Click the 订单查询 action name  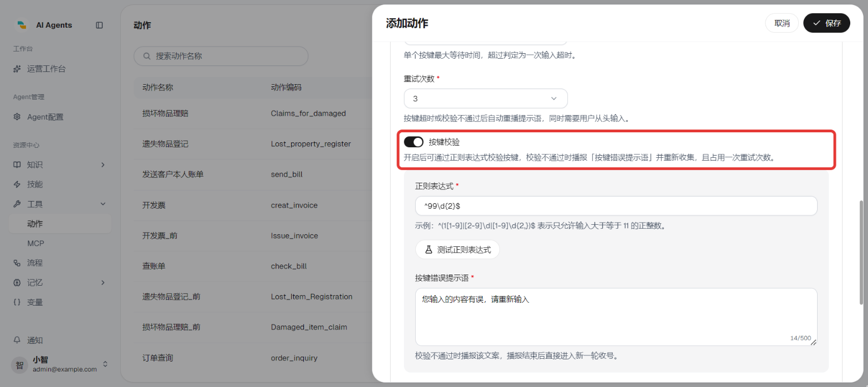coord(158,358)
